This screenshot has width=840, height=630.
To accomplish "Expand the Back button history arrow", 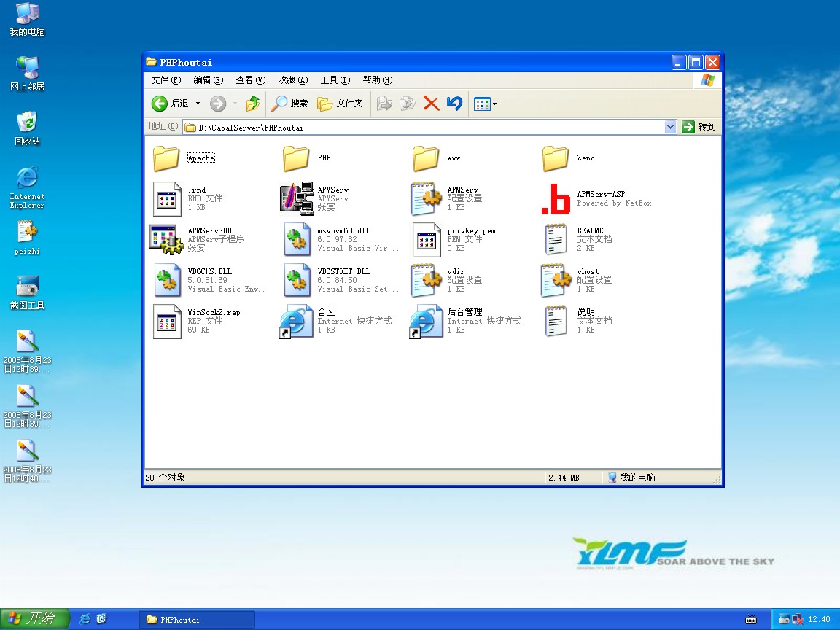I will tap(198, 104).
